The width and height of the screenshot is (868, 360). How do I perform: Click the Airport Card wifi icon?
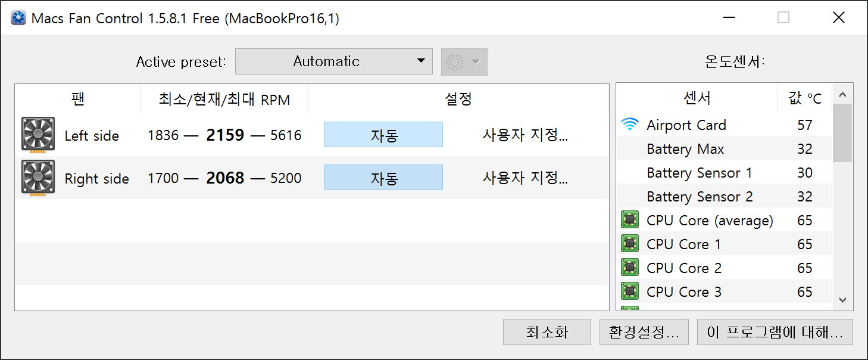(x=629, y=125)
